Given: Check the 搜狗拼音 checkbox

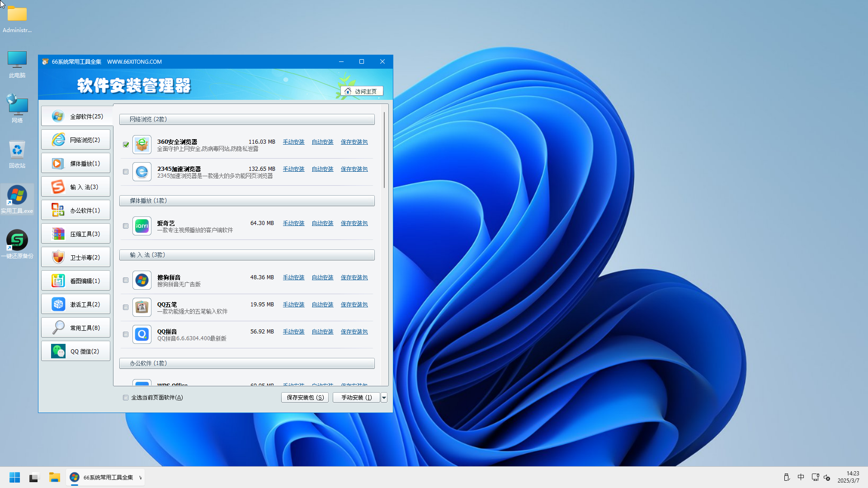Looking at the screenshot, I should click(126, 280).
